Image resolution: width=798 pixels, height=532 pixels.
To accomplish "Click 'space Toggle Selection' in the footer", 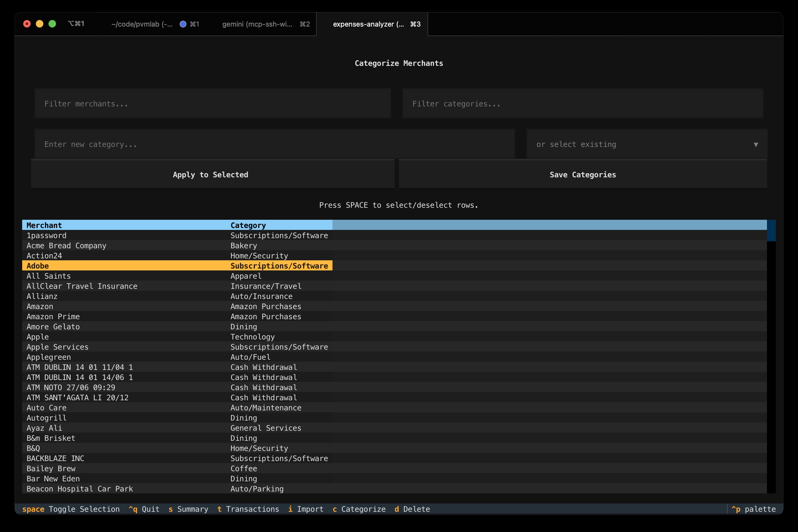I will 71,509.
